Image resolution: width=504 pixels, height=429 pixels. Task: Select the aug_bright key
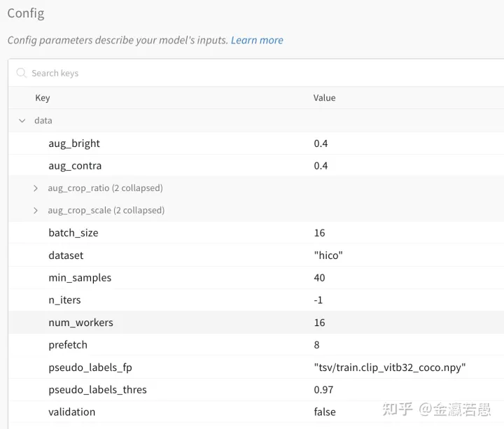tap(74, 143)
